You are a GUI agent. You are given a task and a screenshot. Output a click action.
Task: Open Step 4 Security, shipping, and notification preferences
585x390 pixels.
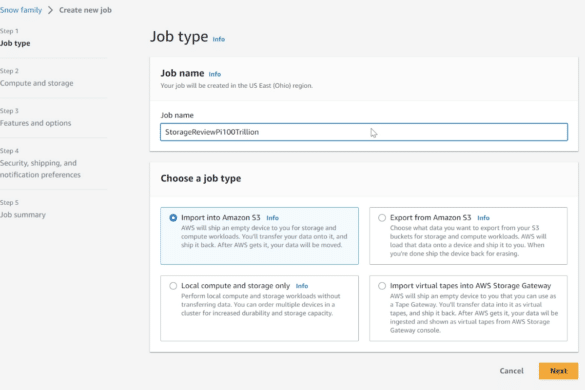point(40,169)
